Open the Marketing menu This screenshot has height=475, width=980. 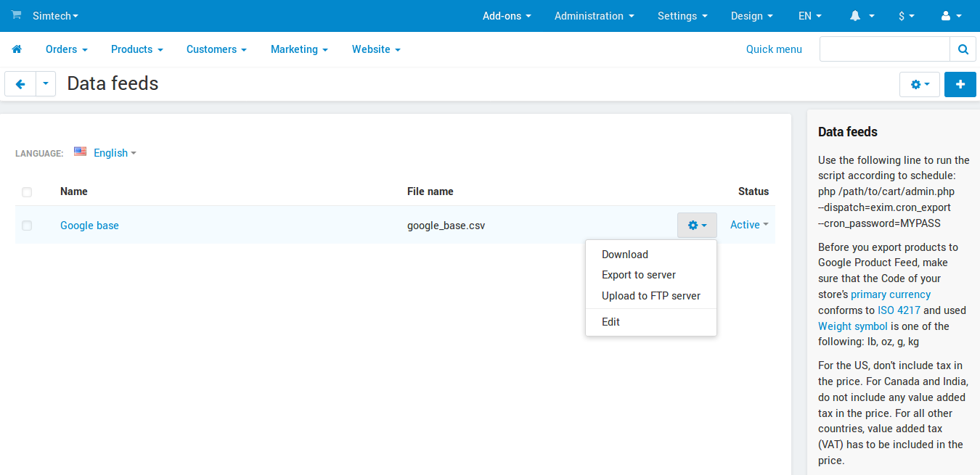[299, 49]
